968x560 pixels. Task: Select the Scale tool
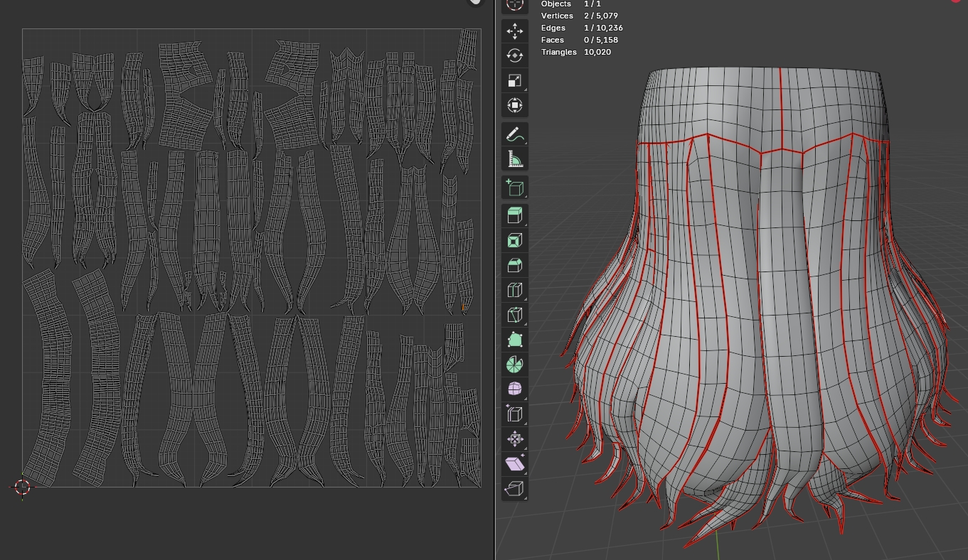(x=514, y=80)
